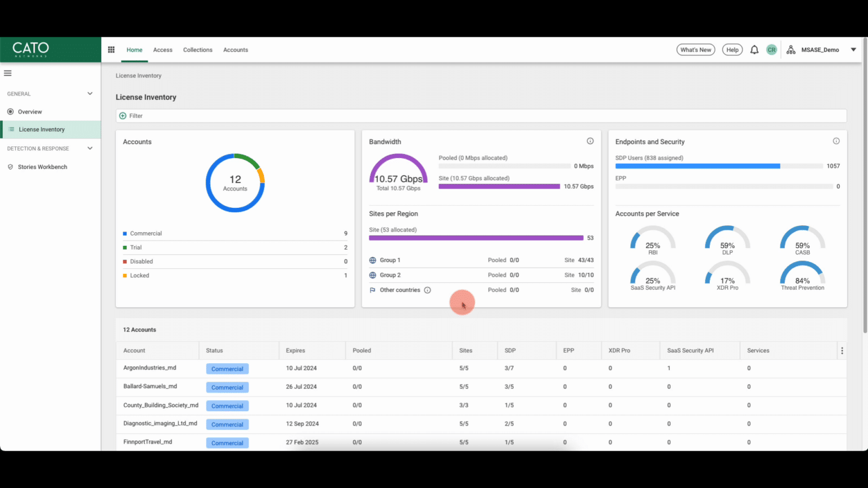Select the ArgonIndustries_md account row
The width and height of the screenshot is (868, 488).
coord(150,368)
